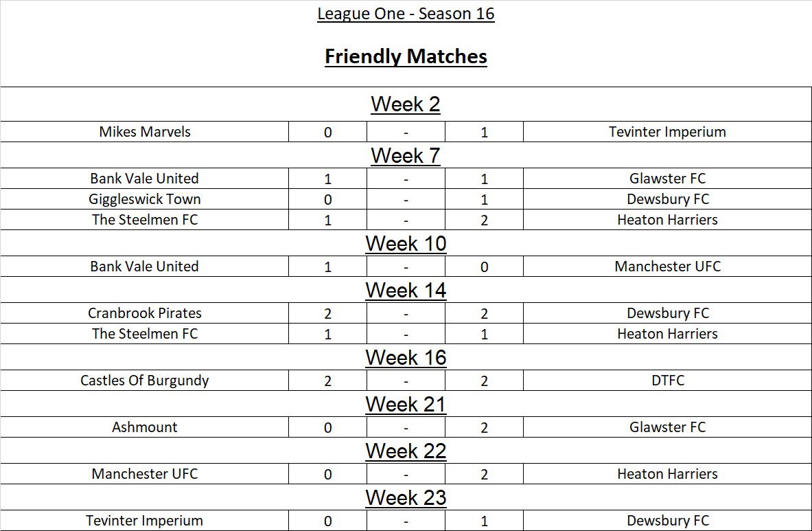812x531 pixels.
Task: Click the "Week 7" section header
Action: tap(406, 156)
